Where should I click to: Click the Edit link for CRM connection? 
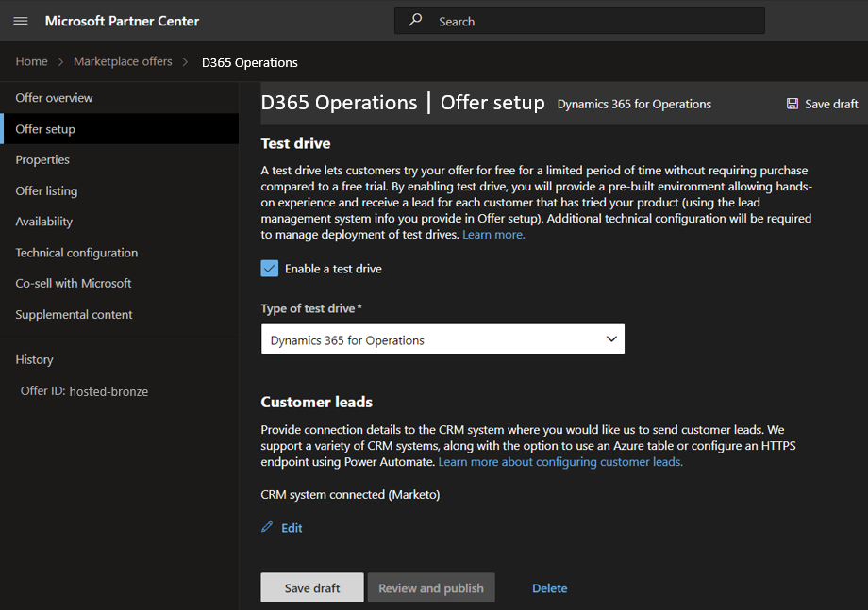click(x=292, y=528)
